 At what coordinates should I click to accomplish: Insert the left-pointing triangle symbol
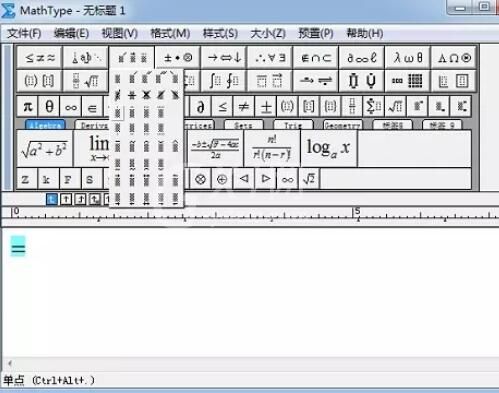click(x=244, y=179)
